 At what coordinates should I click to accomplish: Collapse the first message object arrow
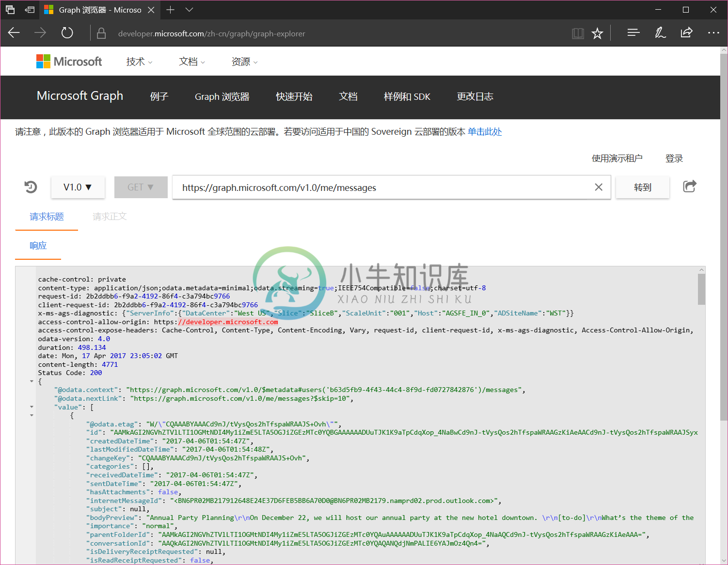click(32, 415)
